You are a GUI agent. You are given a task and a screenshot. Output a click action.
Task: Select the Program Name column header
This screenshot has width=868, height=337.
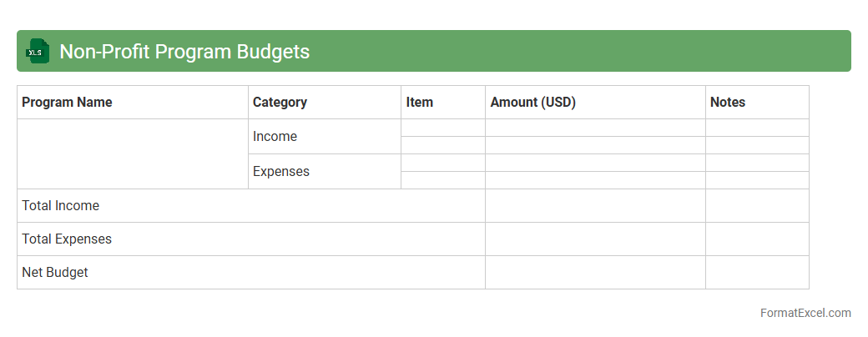click(67, 103)
